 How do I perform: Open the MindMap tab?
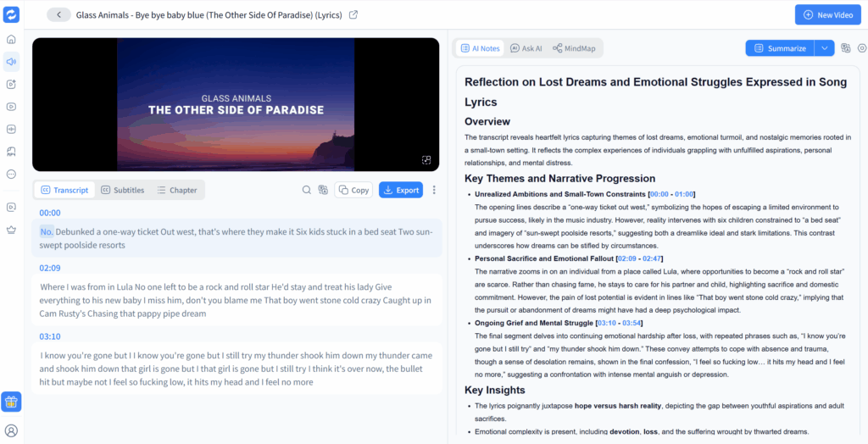pos(574,48)
